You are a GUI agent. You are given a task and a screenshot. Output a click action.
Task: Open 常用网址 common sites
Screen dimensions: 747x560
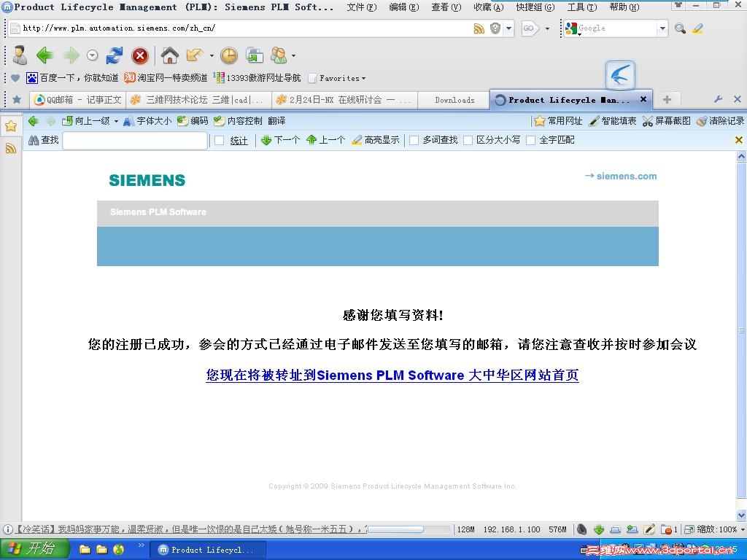coord(558,121)
